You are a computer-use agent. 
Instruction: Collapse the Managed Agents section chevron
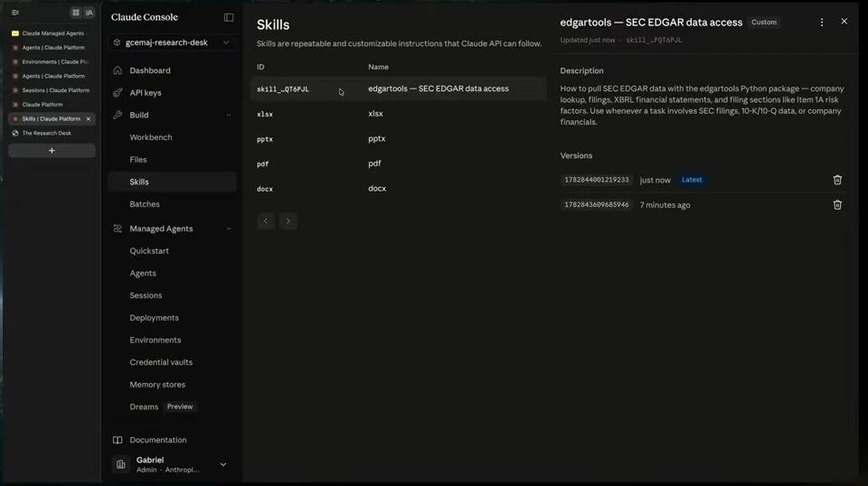tap(229, 229)
